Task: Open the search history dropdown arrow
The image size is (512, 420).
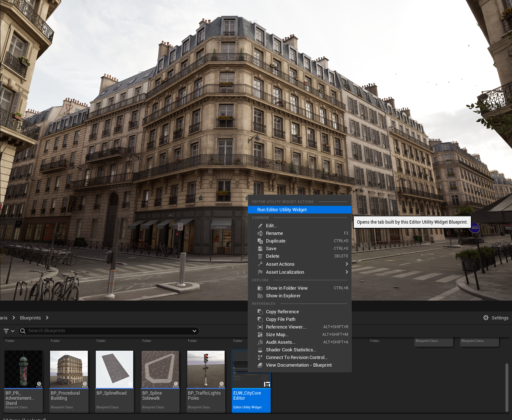Action: tap(194, 331)
